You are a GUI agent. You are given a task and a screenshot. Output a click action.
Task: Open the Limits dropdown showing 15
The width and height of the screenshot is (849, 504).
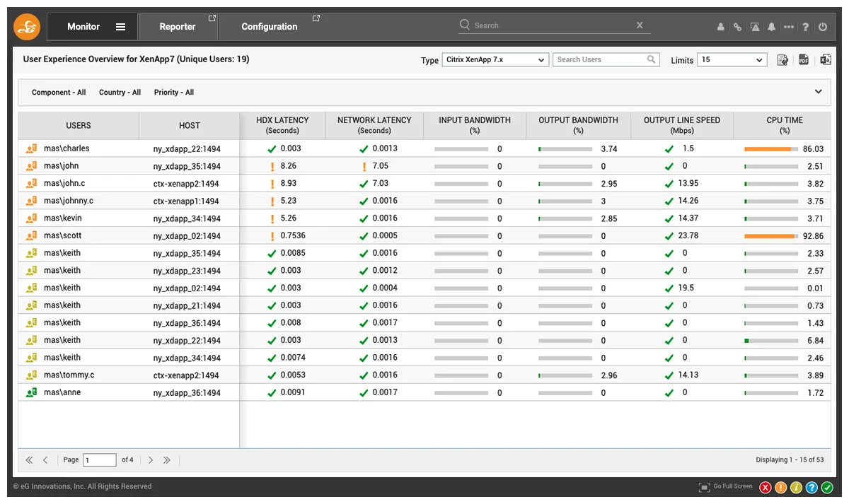point(732,60)
